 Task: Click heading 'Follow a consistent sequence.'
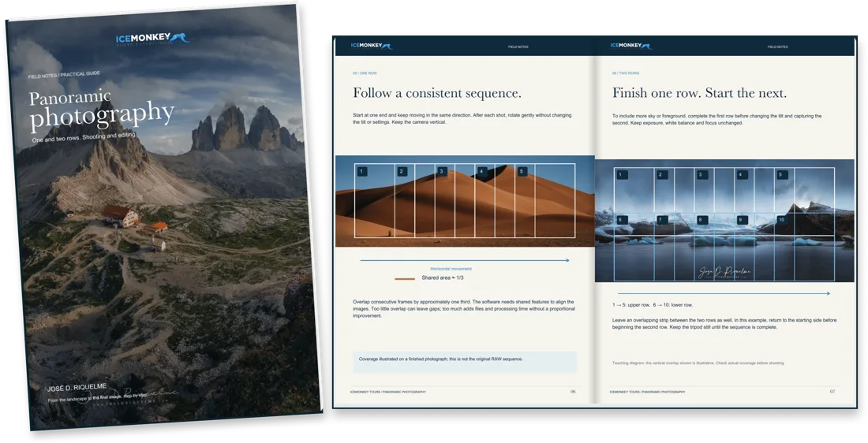coord(437,93)
